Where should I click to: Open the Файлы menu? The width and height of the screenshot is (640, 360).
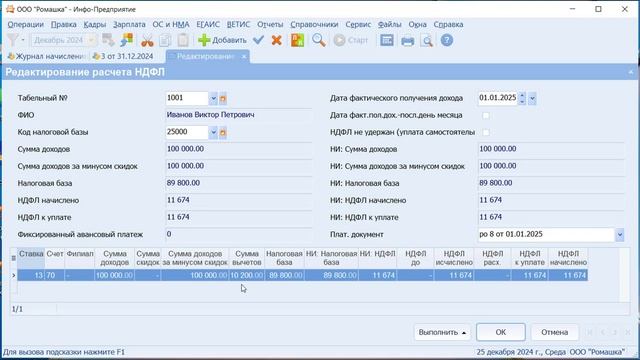click(x=389, y=24)
